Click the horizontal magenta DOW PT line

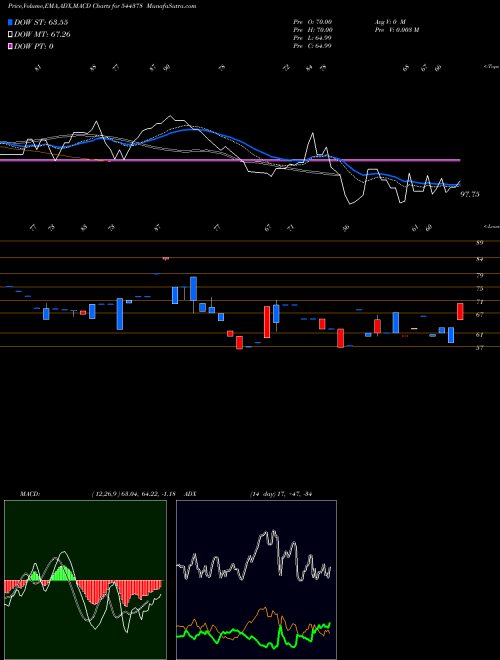230,160
